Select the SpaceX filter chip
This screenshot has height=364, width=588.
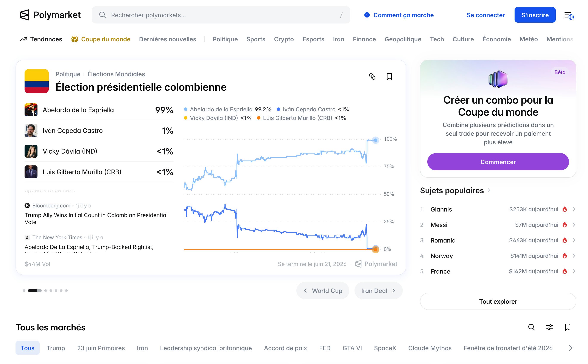pyautogui.click(x=385, y=348)
